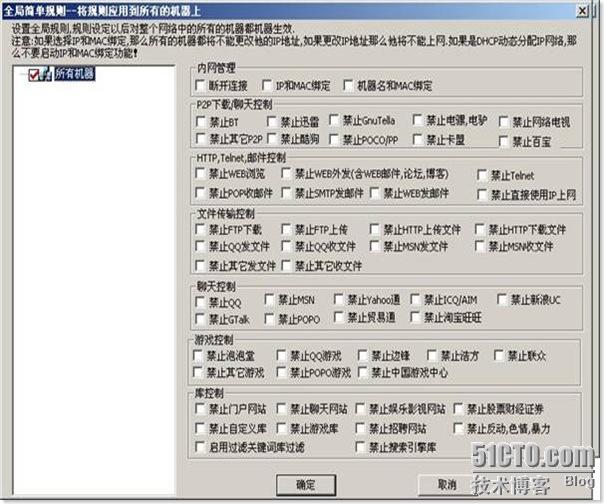Check 禁止FTP下载 option
Screen dimensions: 604x504
pos(200,229)
